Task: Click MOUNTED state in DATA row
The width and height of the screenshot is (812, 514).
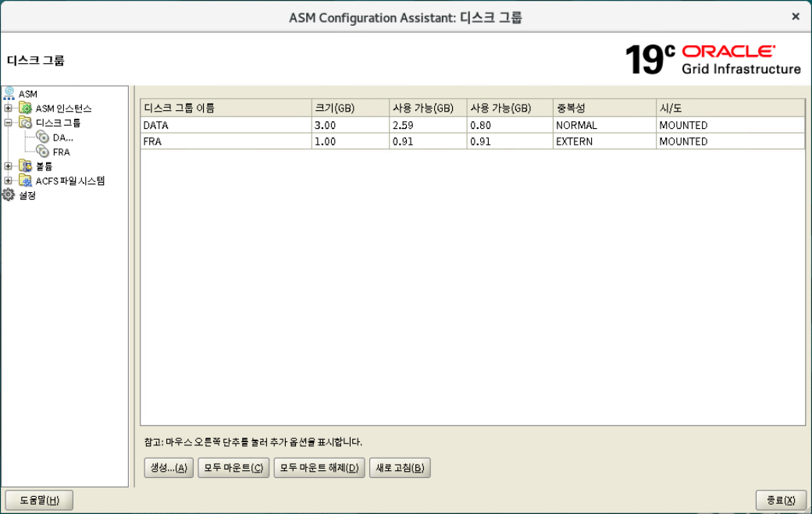Action: [x=731, y=126]
